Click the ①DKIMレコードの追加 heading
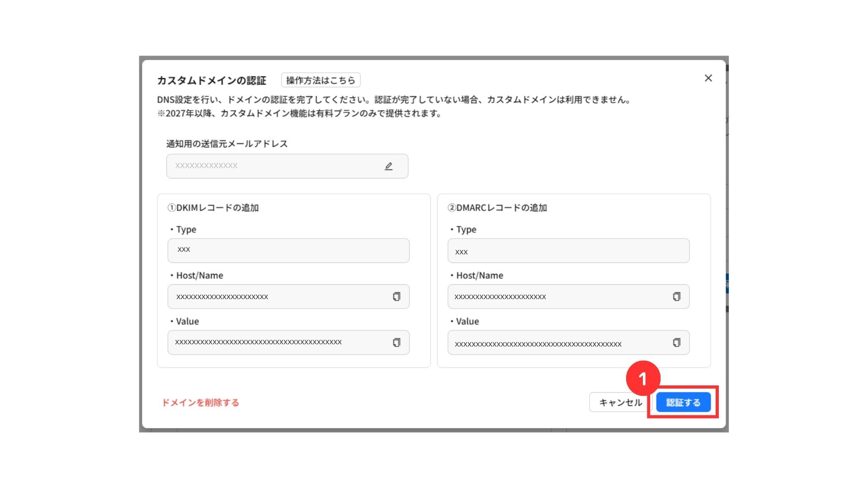 [213, 208]
